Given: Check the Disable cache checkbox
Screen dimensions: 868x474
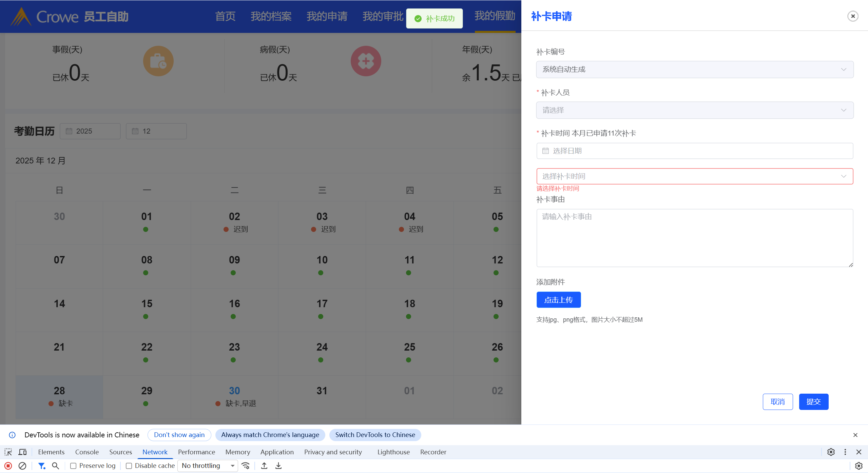Looking at the screenshot, I should [129, 466].
